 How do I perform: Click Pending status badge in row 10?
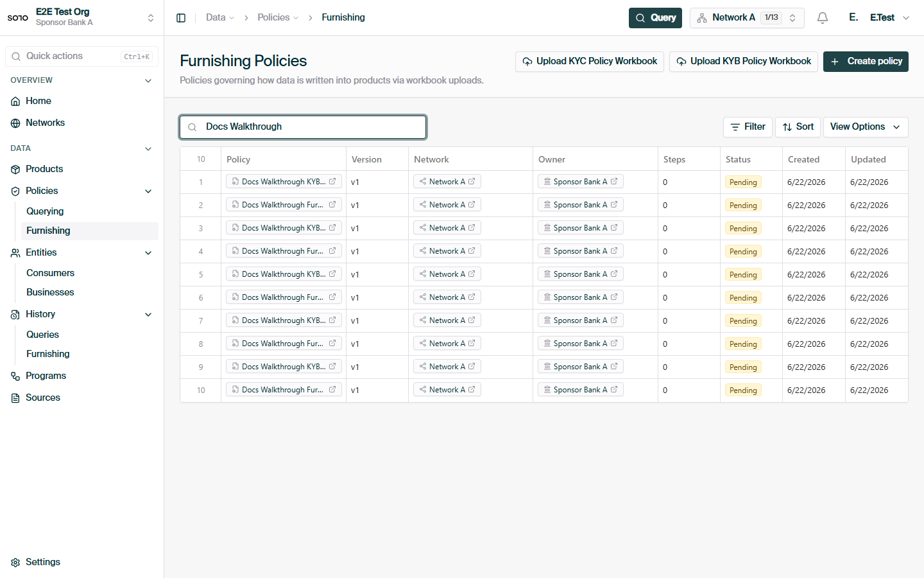(743, 390)
